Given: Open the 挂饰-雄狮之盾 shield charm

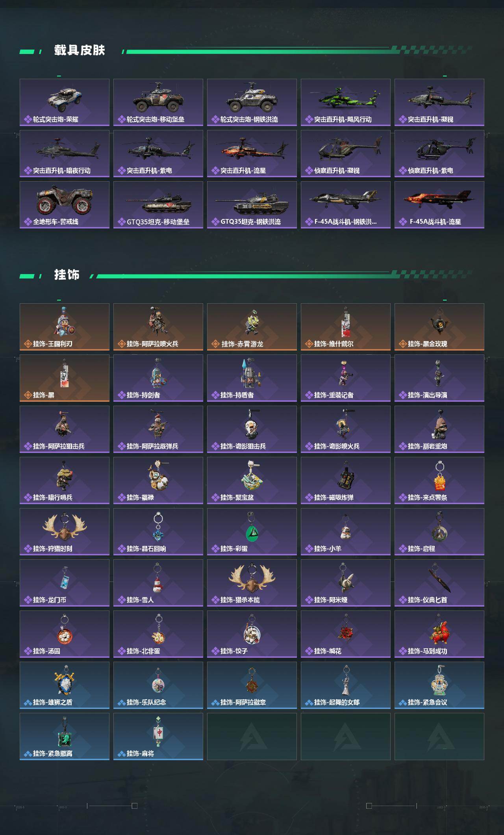Looking at the screenshot, I should tap(65, 685).
